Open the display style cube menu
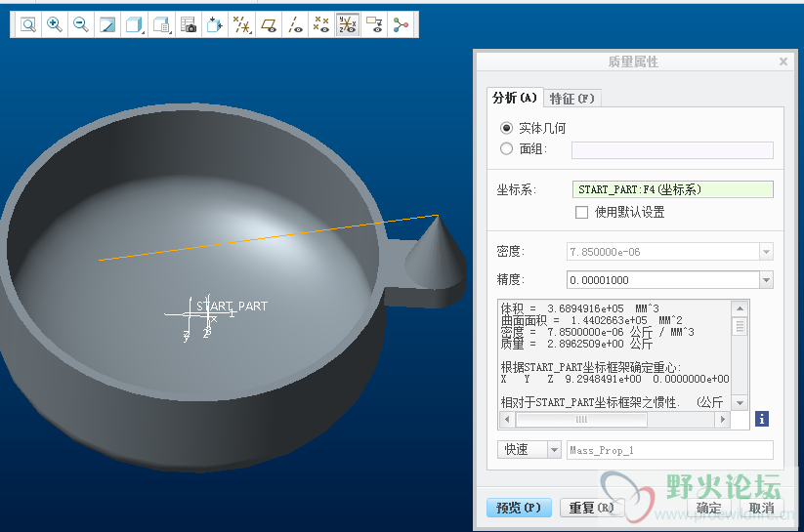The width and height of the screenshot is (804, 532). point(135,24)
